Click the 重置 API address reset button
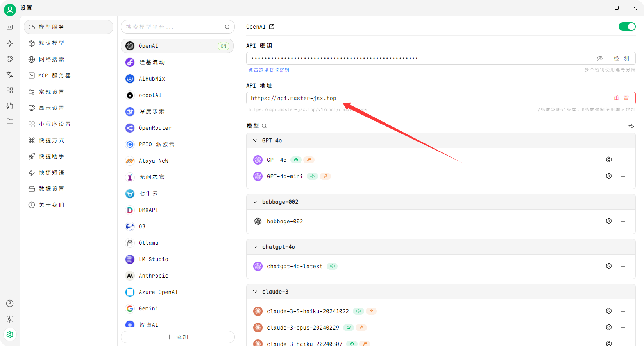Viewport: 644px width, 346px height. [x=621, y=98]
